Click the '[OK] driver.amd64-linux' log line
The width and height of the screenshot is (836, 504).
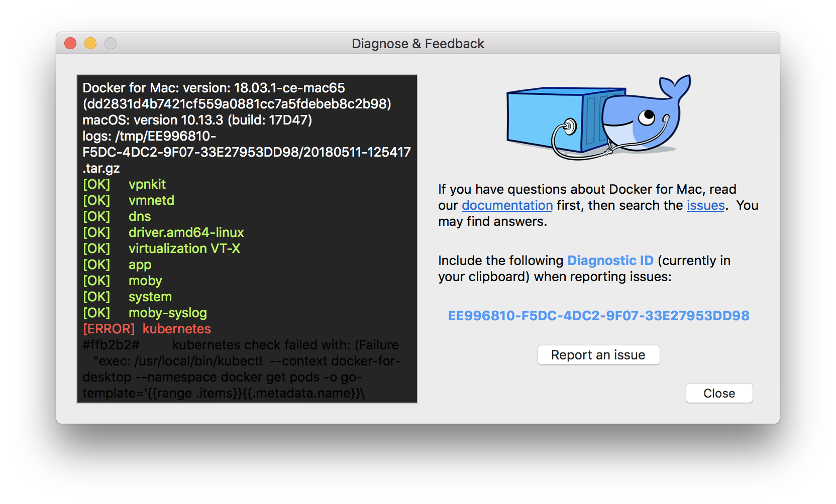coord(163,232)
